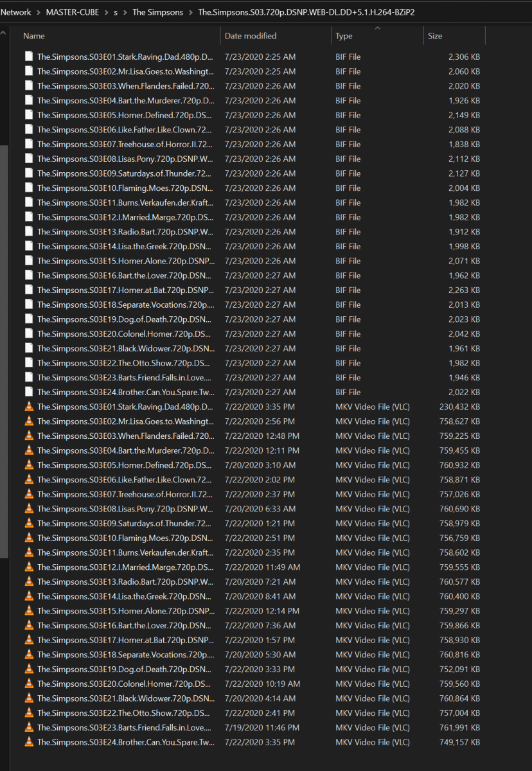
Task: Click the VLC cone icon for S03E18 Separate Vocations MKV
Action: [29, 654]
